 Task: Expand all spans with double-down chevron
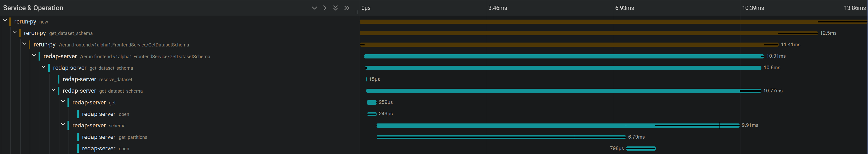point(335,8)
